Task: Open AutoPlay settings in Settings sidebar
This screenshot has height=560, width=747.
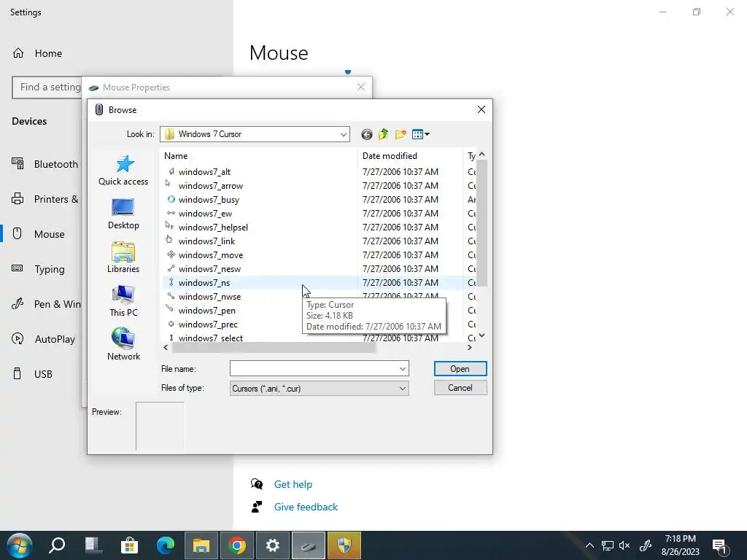Action: coord(45,339)
